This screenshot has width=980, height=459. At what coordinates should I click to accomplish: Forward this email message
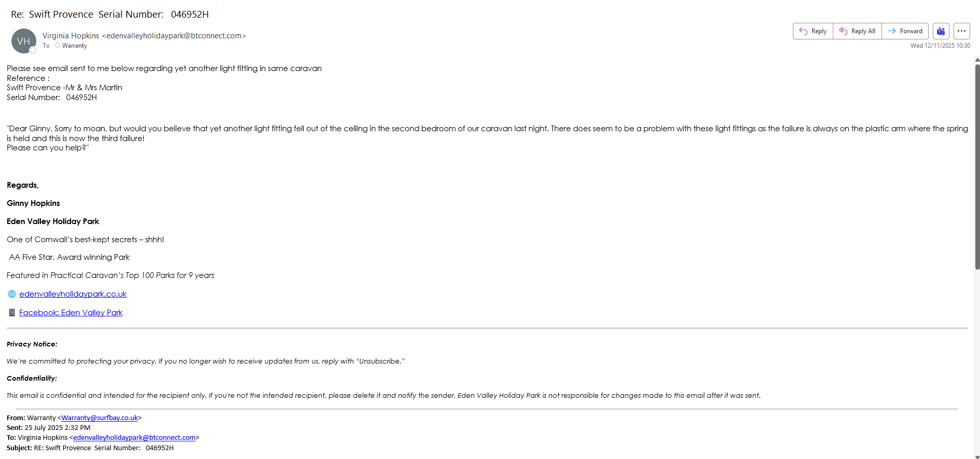coord(905,31)
